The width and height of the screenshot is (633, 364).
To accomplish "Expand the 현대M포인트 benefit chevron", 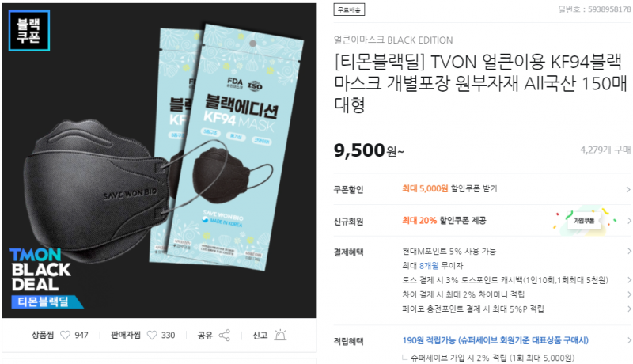I will point(629,251).
